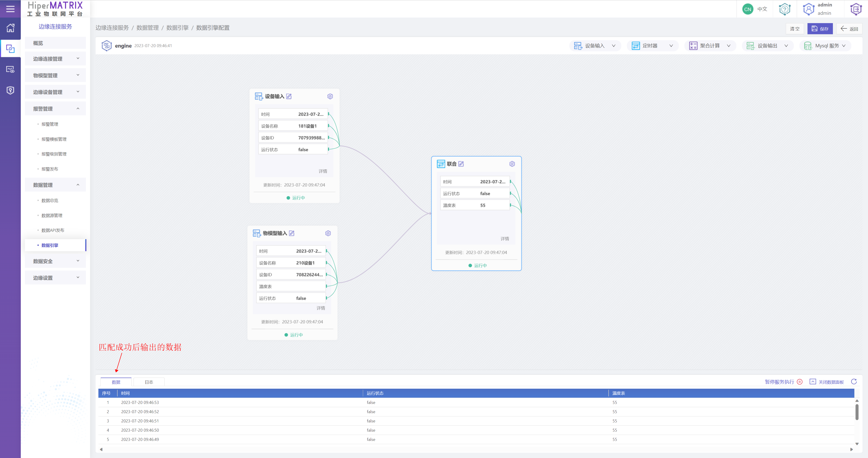The height and width of the screenshot is (458, 868).
Task: Collapse the 数据管理 menu group
Action: coord(55,185)
